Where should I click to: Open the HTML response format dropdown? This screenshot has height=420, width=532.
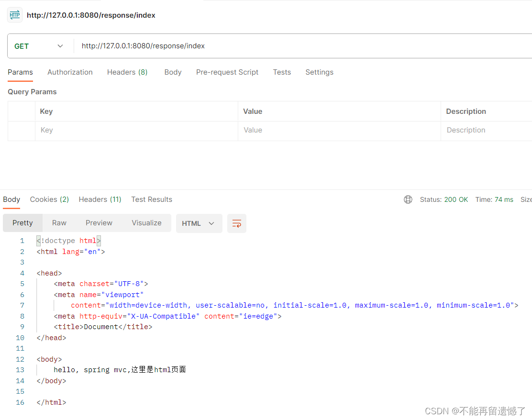point(199,223)
